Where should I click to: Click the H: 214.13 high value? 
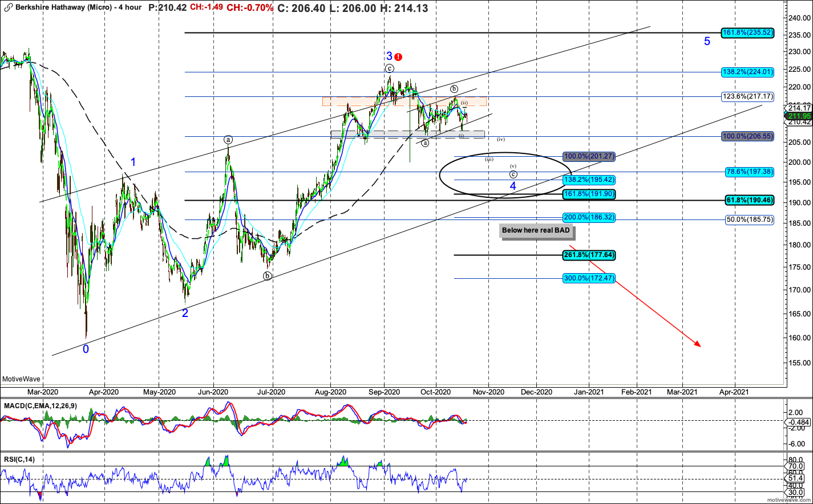(404, 8)
